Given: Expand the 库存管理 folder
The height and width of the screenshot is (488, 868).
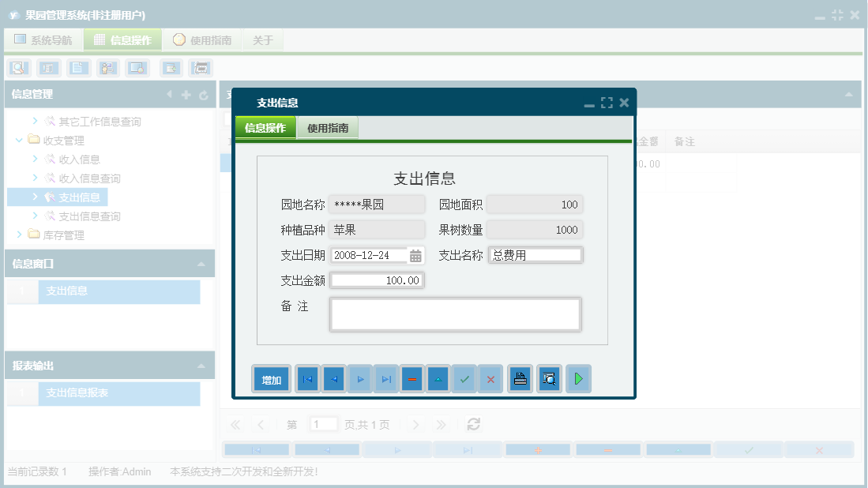Looking at the screenshot, I should (20, 235).
